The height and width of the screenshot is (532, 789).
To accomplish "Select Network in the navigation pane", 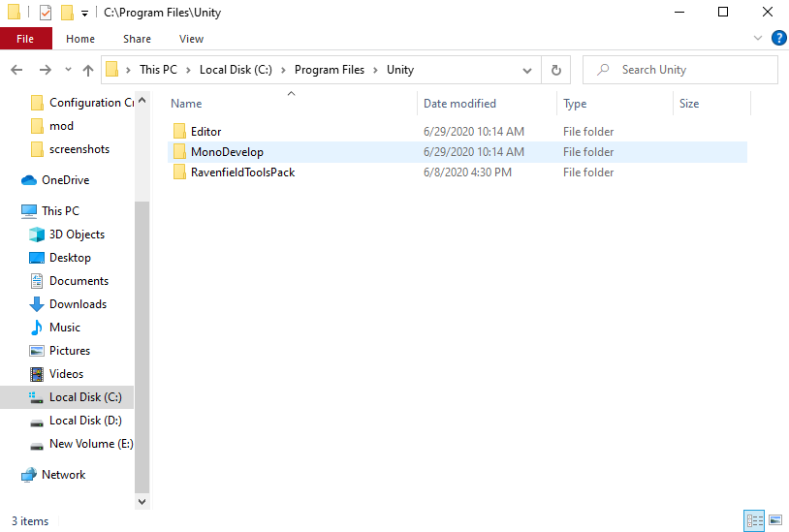I will [53, 475].
